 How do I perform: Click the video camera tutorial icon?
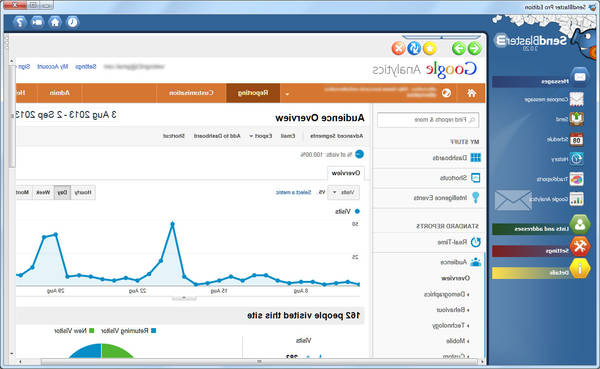click(x=38, y=22)
